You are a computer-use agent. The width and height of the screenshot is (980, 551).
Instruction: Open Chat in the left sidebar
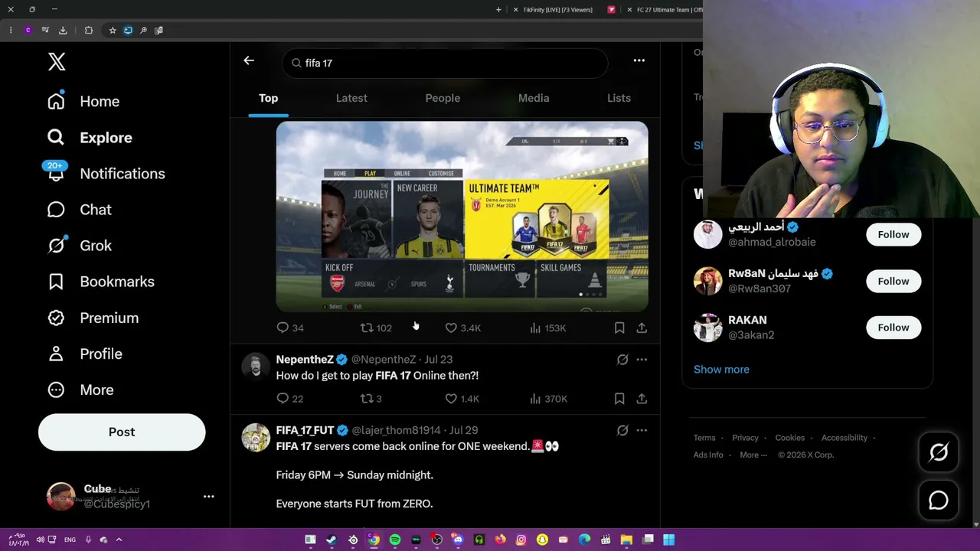[x=79, y=210]
